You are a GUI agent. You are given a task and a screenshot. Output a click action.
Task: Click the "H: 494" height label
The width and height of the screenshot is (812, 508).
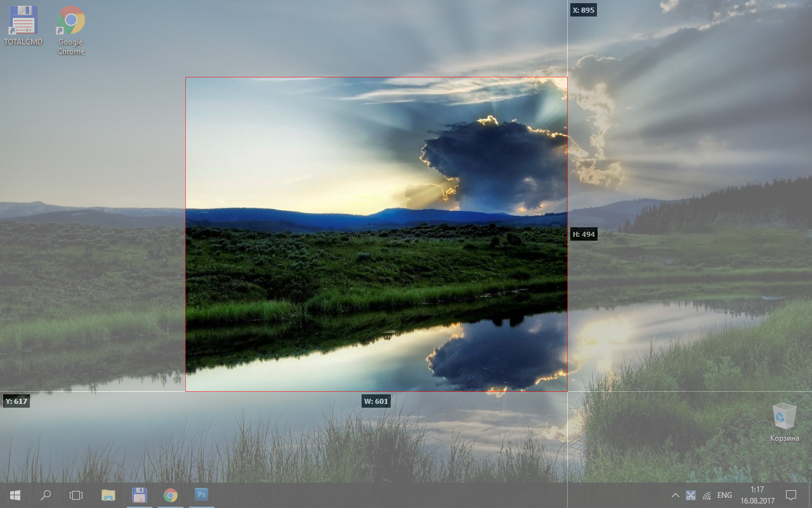point(584,234)
